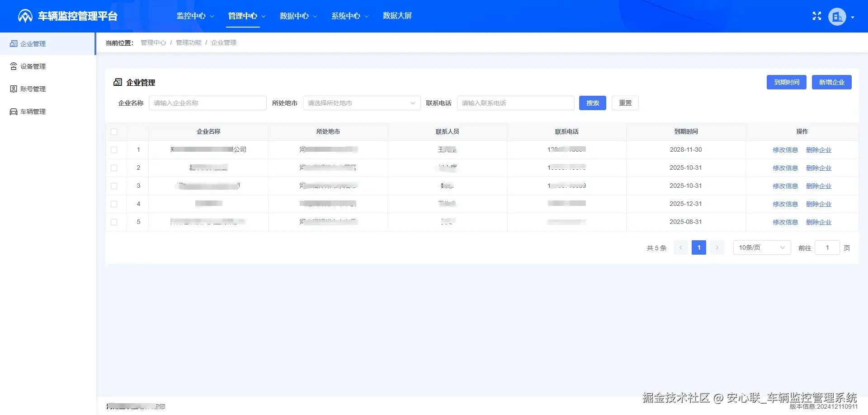Viewport: 868px width, 415px height.
Task: Click the 账号管理 sidebar icon
Action: tap(14, 89)
